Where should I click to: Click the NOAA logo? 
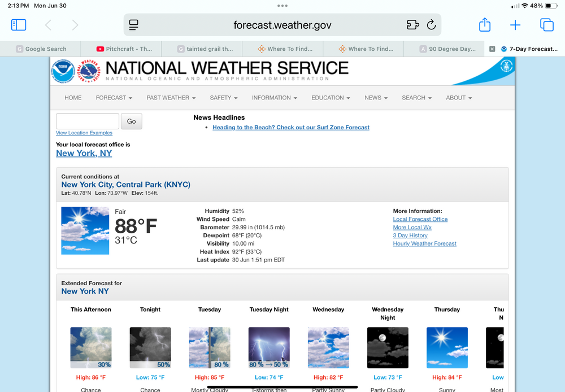coord(63,71)
